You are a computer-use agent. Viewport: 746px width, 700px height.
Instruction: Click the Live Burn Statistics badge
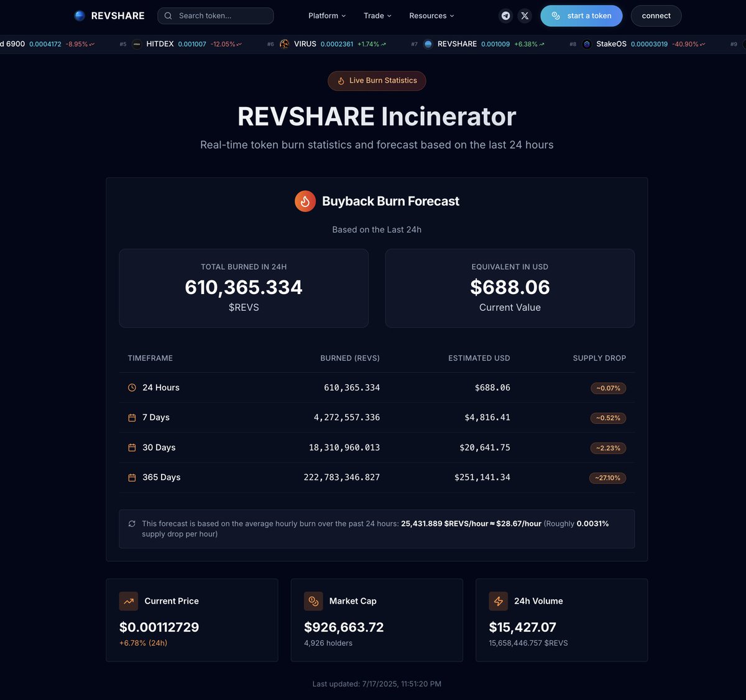(x=377, y=81)
